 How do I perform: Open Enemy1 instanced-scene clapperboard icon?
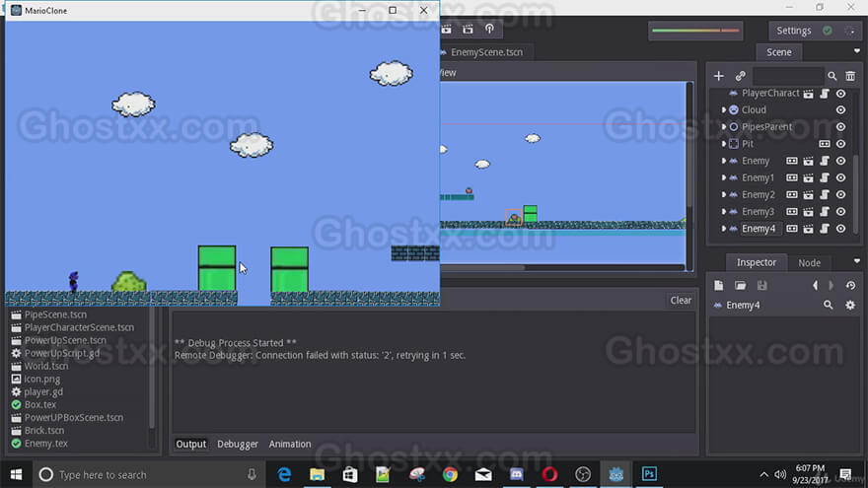pyautogui.click(x=808, y=178)
